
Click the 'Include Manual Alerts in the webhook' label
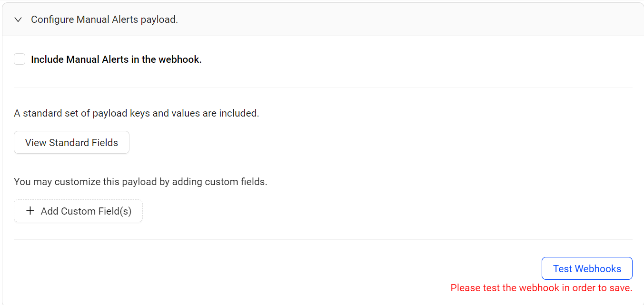point(116,59)
